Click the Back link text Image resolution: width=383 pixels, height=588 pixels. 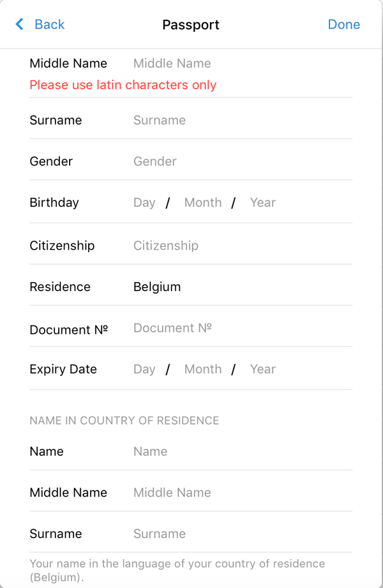49,24
